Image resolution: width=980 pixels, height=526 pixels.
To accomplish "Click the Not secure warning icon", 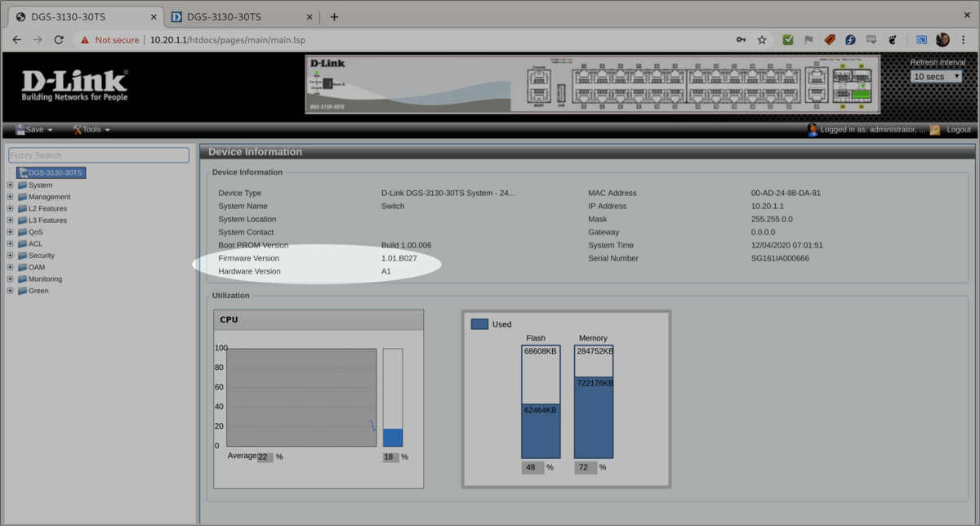I will [x=84, y=40].
